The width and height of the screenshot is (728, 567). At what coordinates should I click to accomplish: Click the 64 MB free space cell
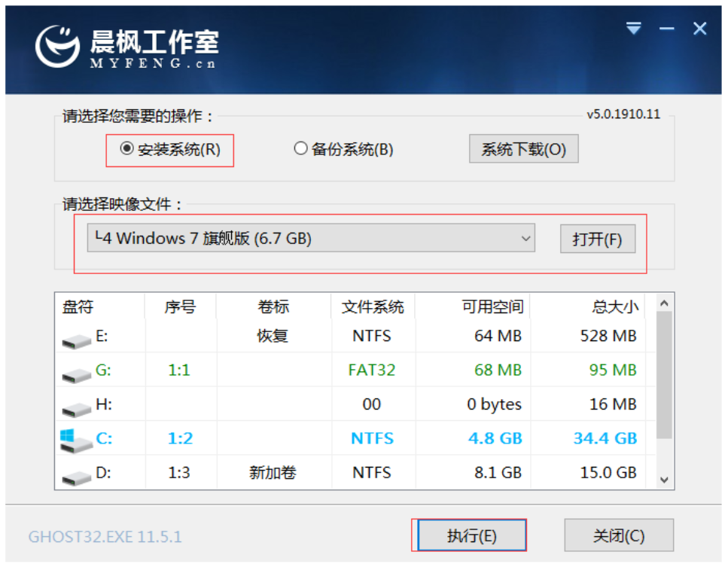click(x=498, y=336)
